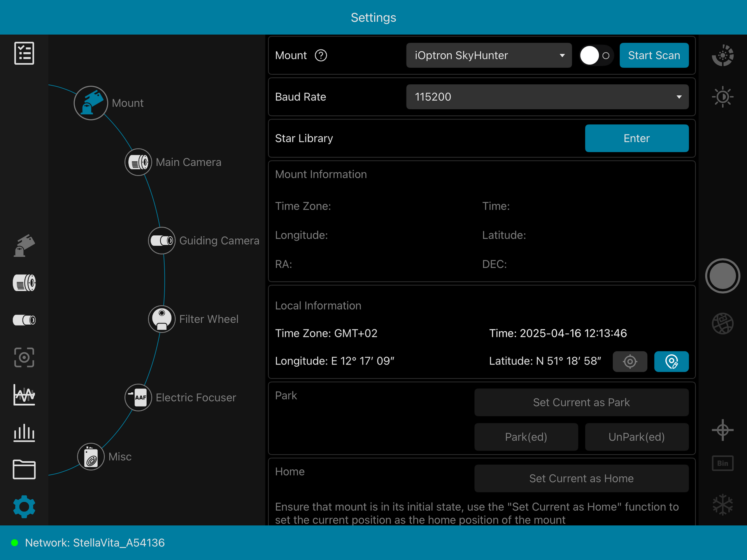
Task: Select the Mount device node icon
Action: [x=91, y=103]
